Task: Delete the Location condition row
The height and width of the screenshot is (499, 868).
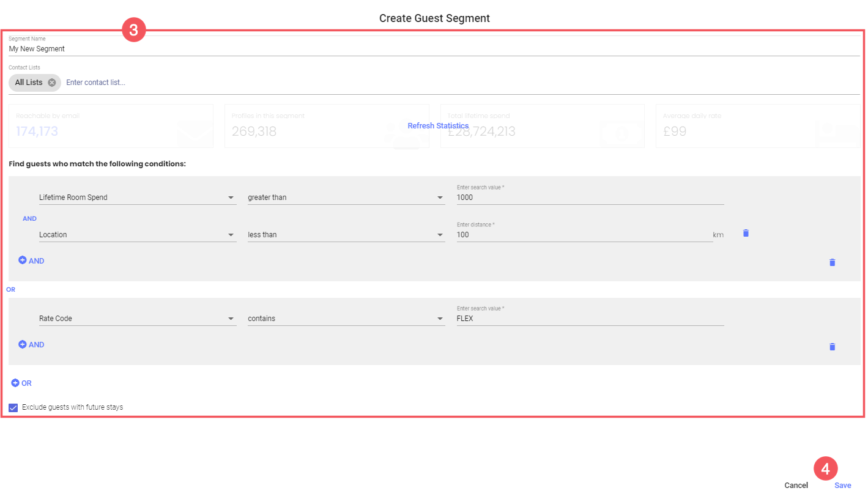Action: [x=746, y=233]
